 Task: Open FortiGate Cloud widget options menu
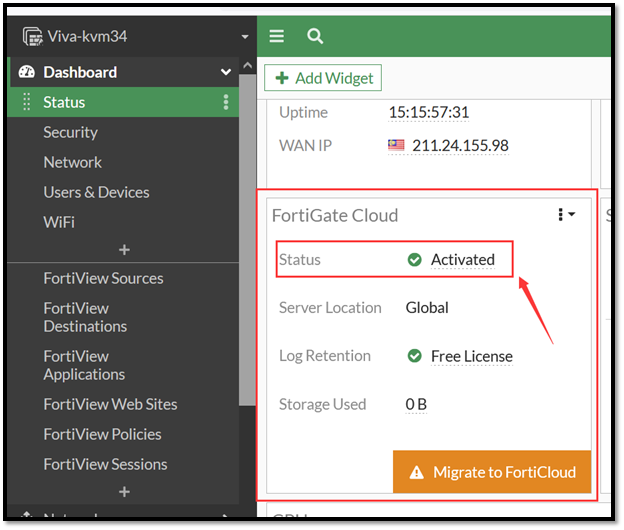tap(566, 215)
